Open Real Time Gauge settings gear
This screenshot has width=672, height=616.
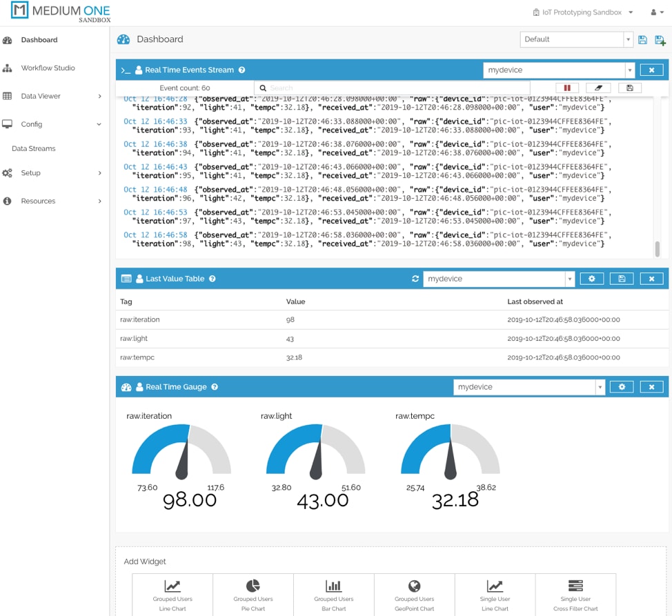point(622,387)
